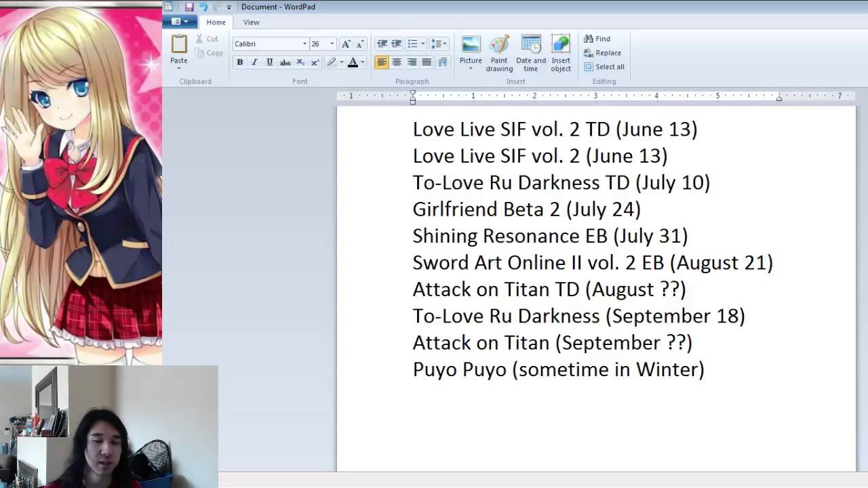The width and height of the screenshot is (868, 488).
Task: Click the WordPad title bar app icon
Action: pyautogui.click(x=168, y=7)
